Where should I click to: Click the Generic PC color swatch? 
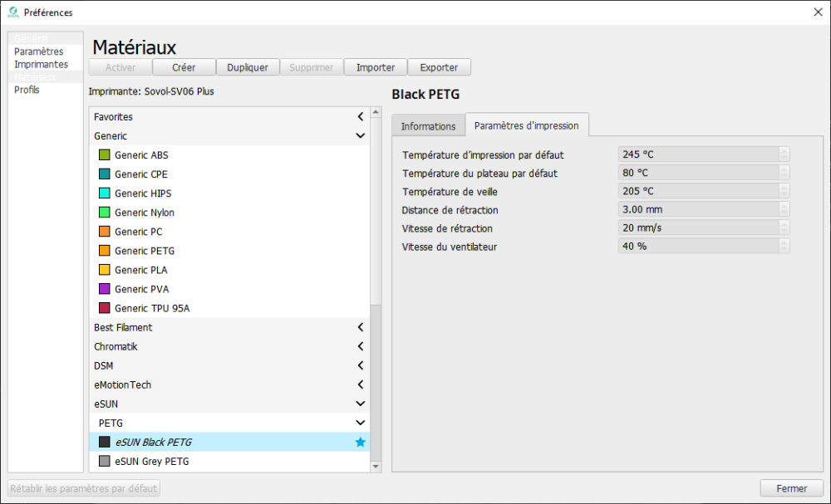[105, 232]
